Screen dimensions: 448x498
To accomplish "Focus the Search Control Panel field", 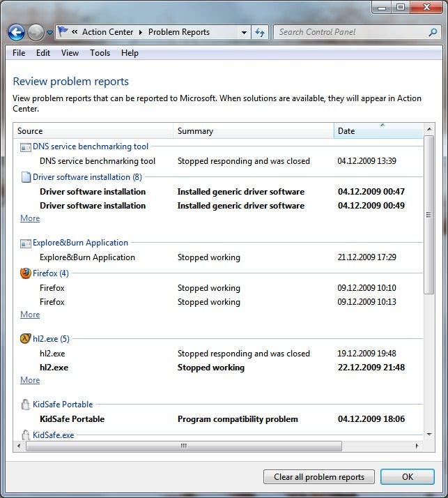I will (x=357, y=32).
